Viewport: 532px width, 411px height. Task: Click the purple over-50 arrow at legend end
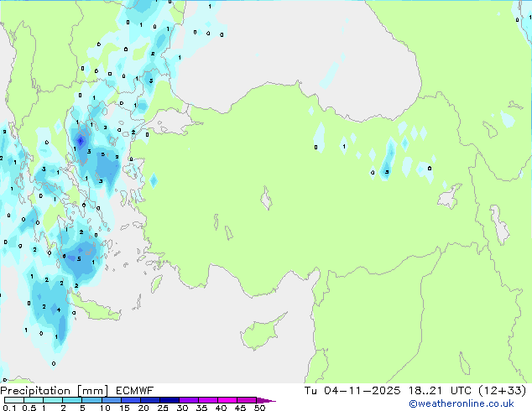point(266,400)
